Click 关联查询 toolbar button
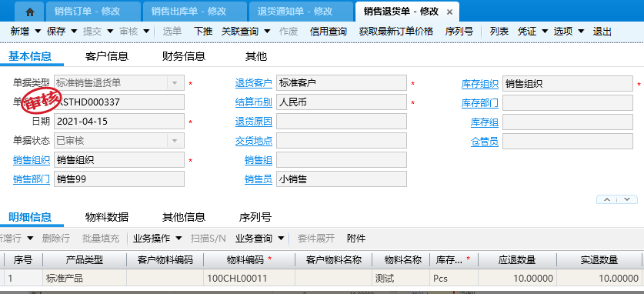 [239, 32]
